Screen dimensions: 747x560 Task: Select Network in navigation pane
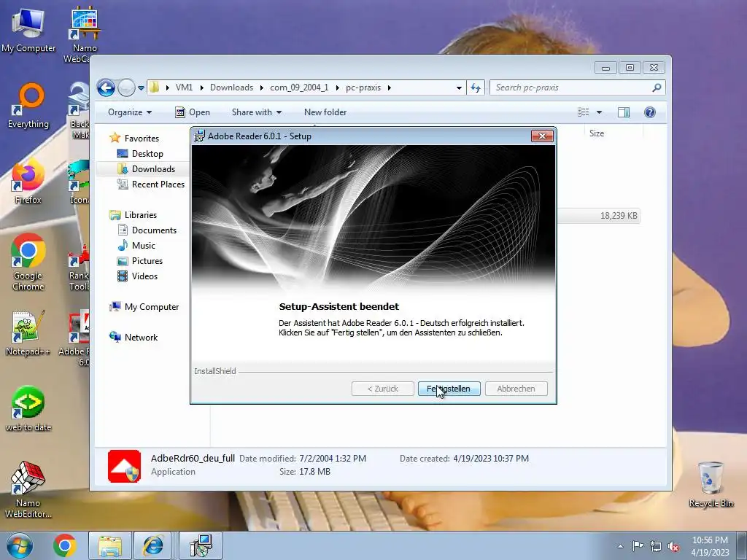(141, 338)
